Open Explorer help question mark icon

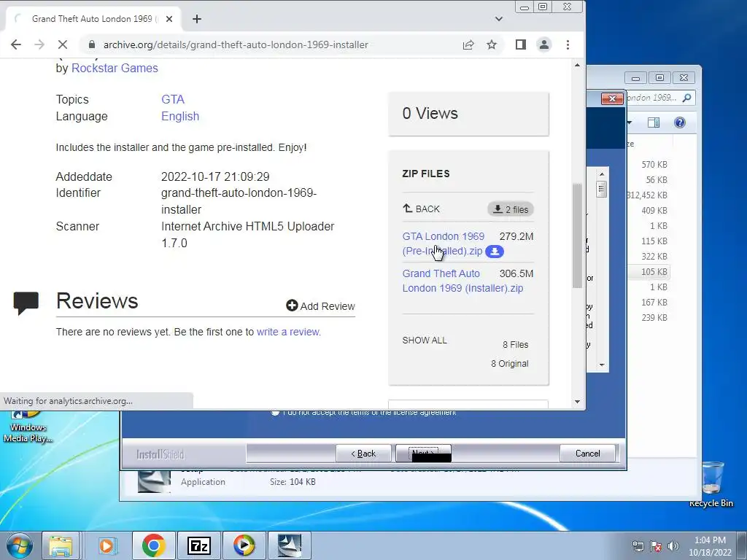(x=680, y=122)
